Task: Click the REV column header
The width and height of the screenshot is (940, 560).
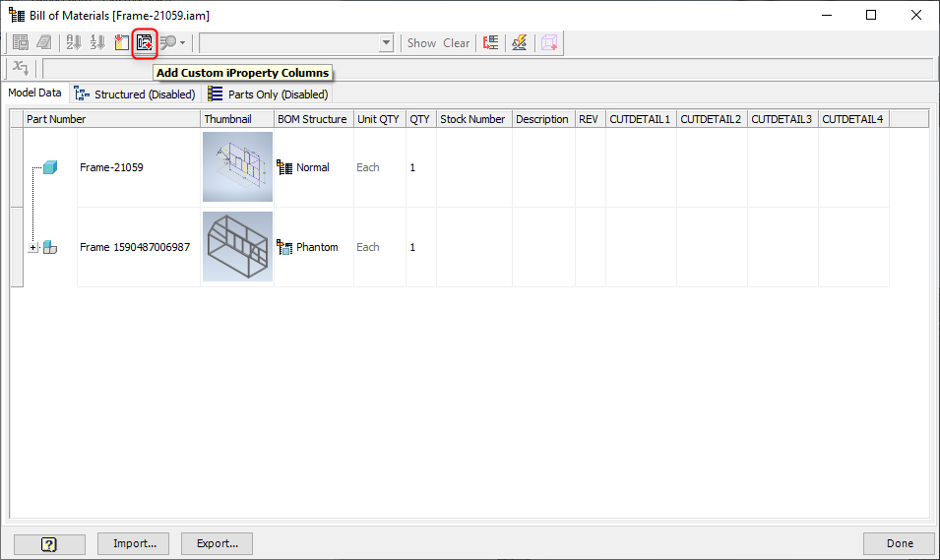Action: 590,119
